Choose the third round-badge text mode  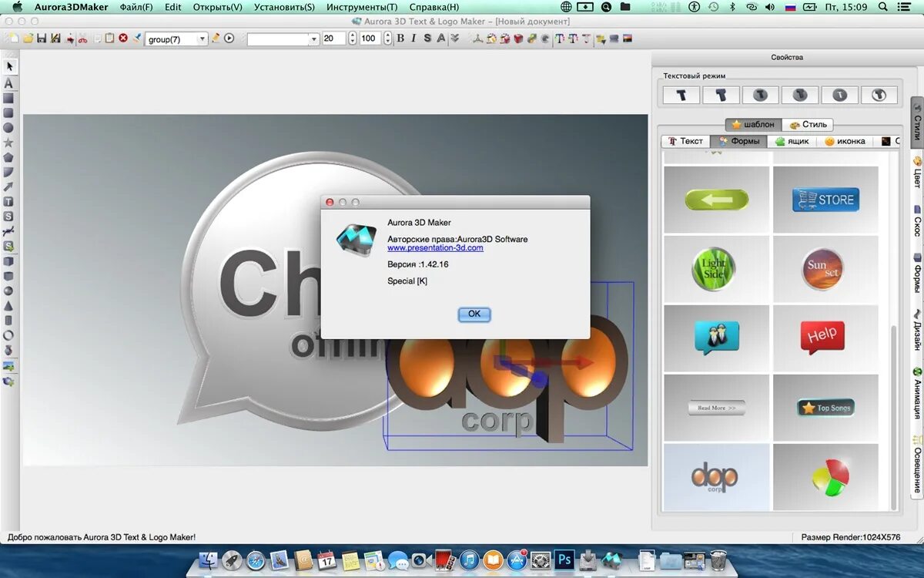(x=761, y=95)
